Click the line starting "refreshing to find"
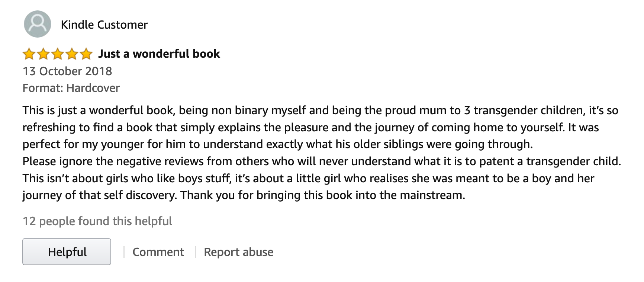 (310, 127)
